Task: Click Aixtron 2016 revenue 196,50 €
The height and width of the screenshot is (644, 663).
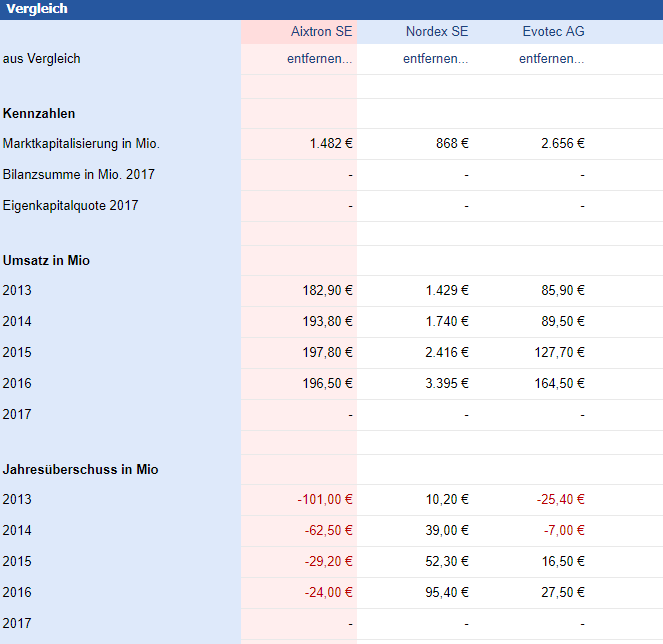Action: [327, 383]
